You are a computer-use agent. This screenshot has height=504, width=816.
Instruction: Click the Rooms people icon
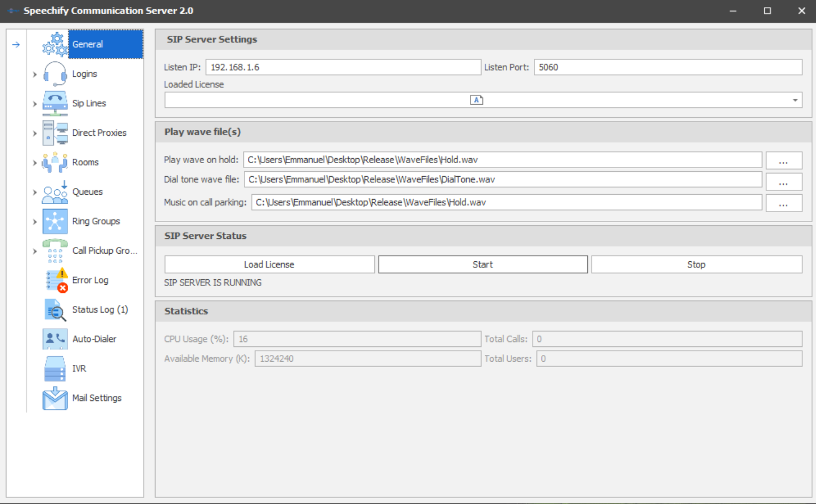tap(55, 162)
